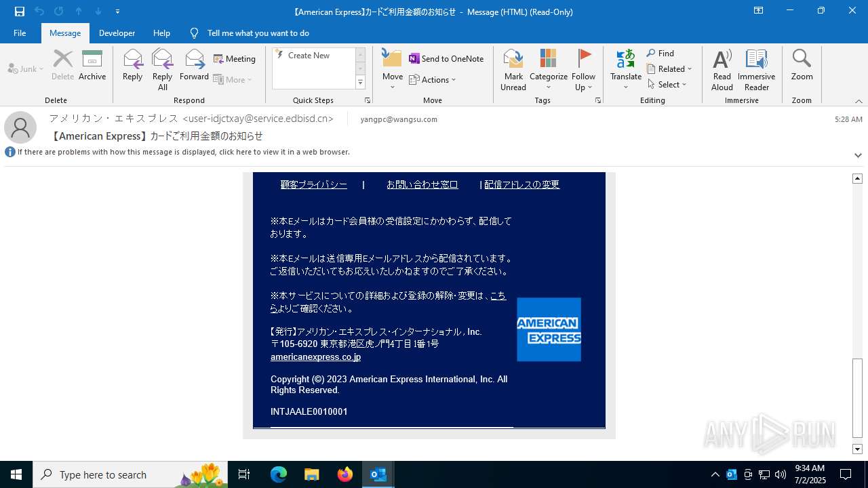Click the recipient yangpc@wangsu.com

click(x=399, y=119)
